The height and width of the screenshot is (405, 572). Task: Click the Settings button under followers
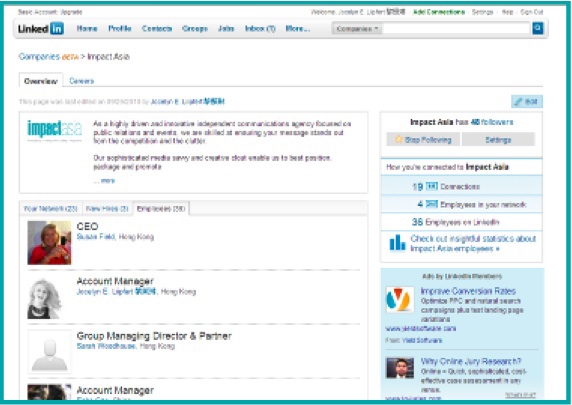point(498,140)
